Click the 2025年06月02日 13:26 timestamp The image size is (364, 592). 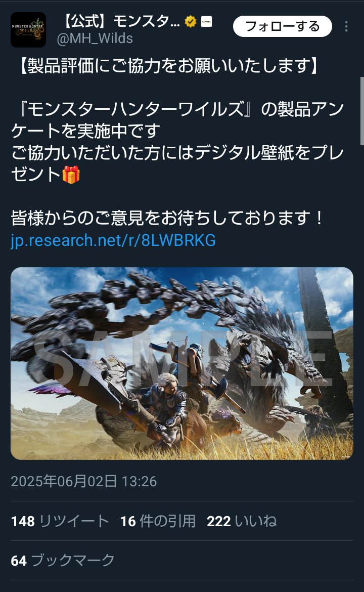84,481
